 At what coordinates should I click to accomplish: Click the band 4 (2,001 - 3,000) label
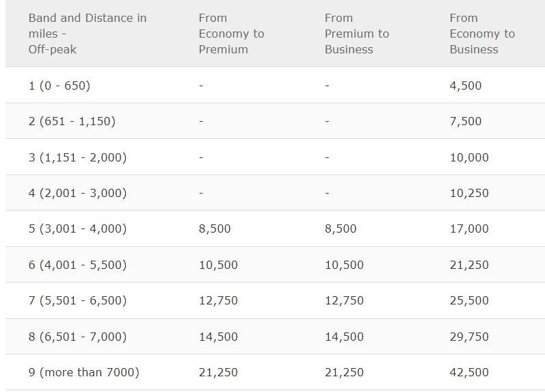click(77, 193)
